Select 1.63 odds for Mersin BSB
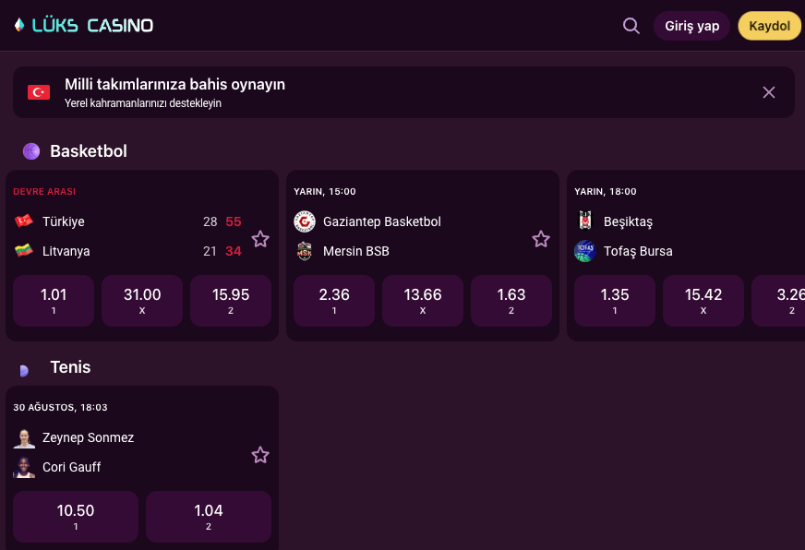The image size is (805, 550). pyautogui.click(x=511, y=301)
